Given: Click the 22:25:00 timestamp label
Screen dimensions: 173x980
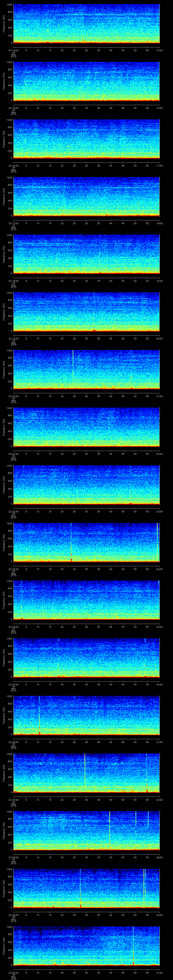Looking at the screenshot, I should click(13, 684).
